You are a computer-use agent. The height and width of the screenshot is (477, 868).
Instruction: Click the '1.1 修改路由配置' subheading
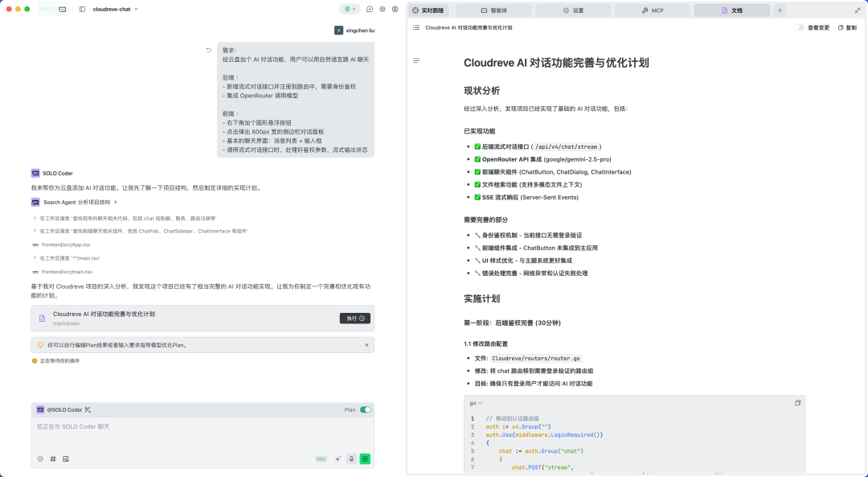pyautogui.click(x=485, y=344)
